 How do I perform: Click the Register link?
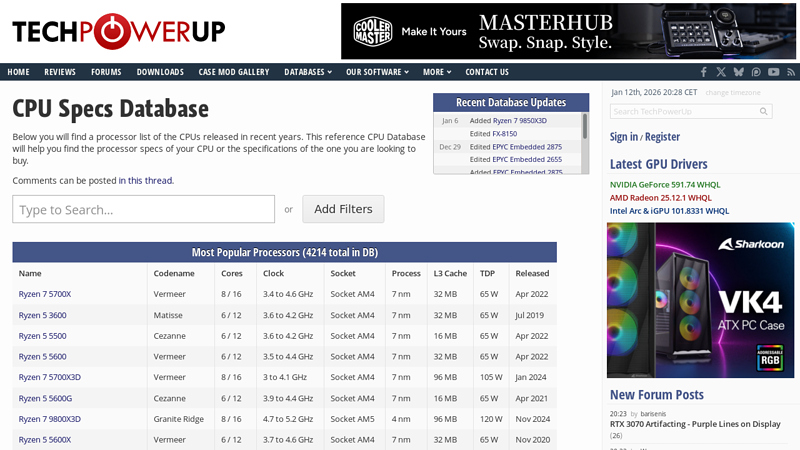click(x=662, y=137)
